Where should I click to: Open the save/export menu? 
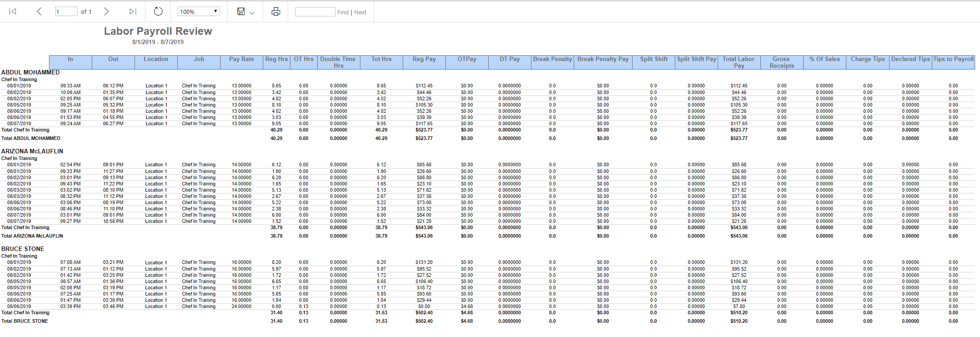coord(245,12)
